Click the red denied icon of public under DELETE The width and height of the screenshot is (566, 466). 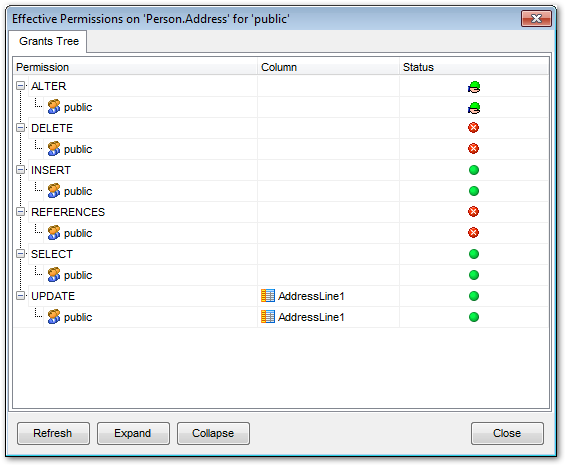pos(474,149)
